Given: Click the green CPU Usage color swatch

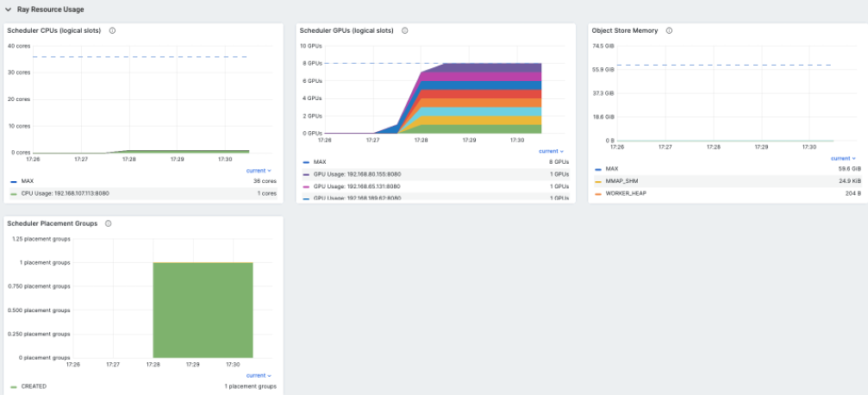Looking at the screenshot, I should point(14,194).
